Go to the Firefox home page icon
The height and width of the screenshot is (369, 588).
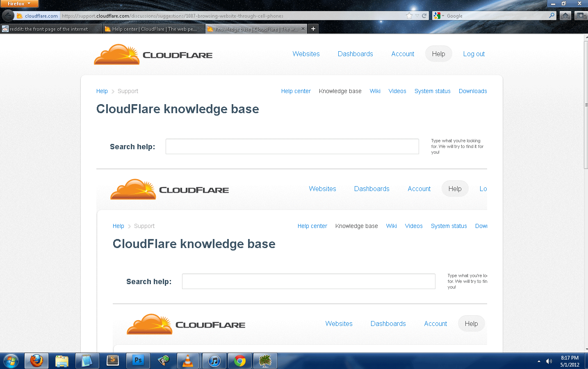pos(565,16)
